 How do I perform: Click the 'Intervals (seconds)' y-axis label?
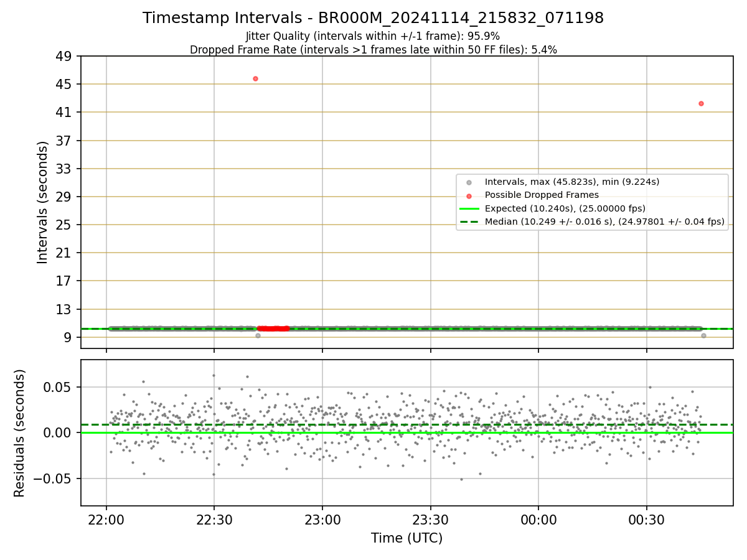(42, 202)
